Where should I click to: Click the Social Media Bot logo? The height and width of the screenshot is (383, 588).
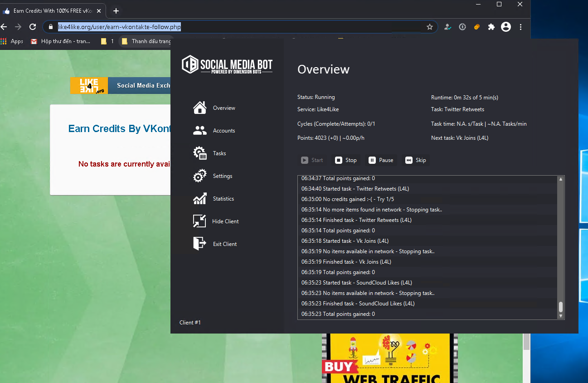[227, 64]
